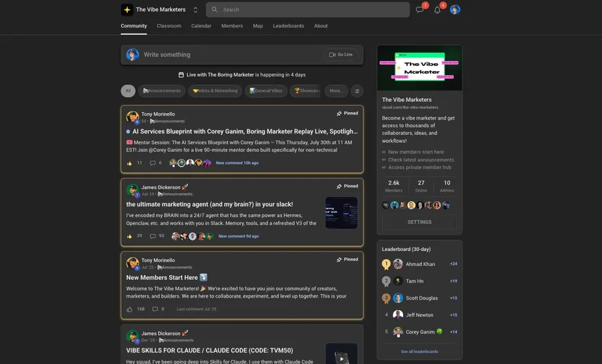Like the New Members Start Here post

(129, 309)
